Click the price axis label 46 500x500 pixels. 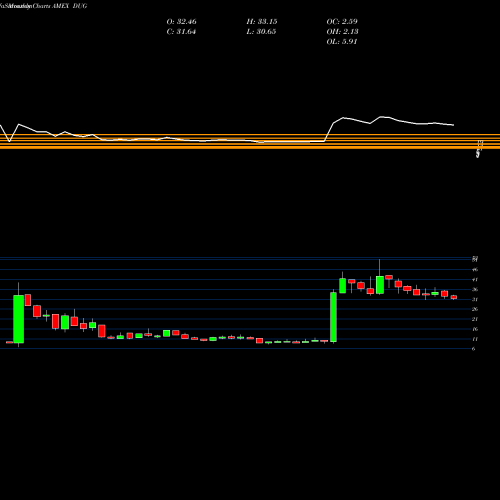tap(475, 270)
